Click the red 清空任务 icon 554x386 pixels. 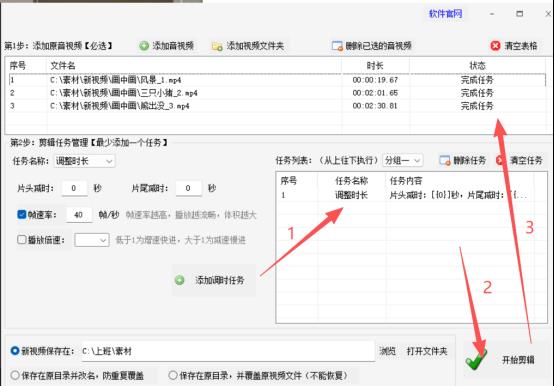500,160
